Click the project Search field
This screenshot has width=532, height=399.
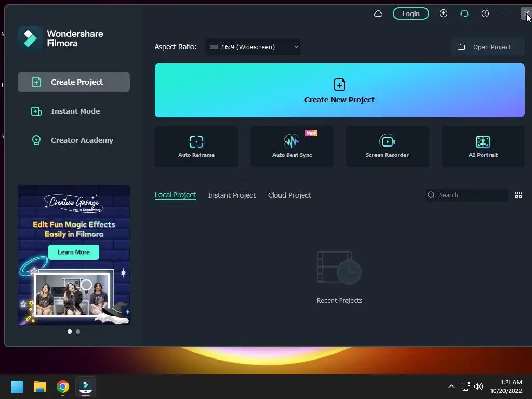coord(466,195)
